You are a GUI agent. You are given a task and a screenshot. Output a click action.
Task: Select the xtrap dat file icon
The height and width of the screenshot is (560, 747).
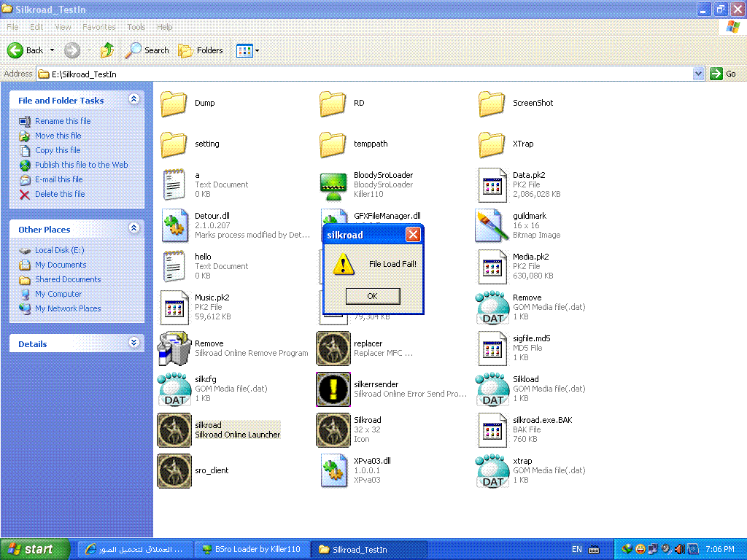click(x=492, y=471)
